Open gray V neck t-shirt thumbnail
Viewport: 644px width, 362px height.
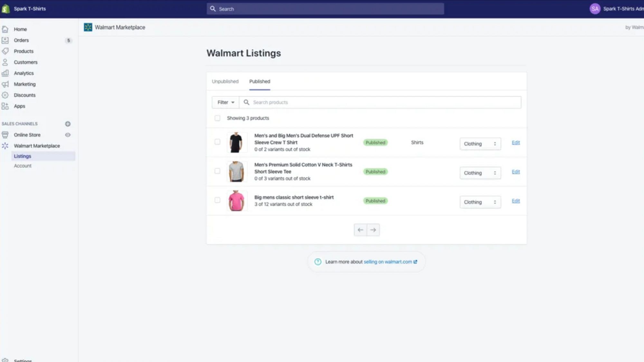click(237, 172)
